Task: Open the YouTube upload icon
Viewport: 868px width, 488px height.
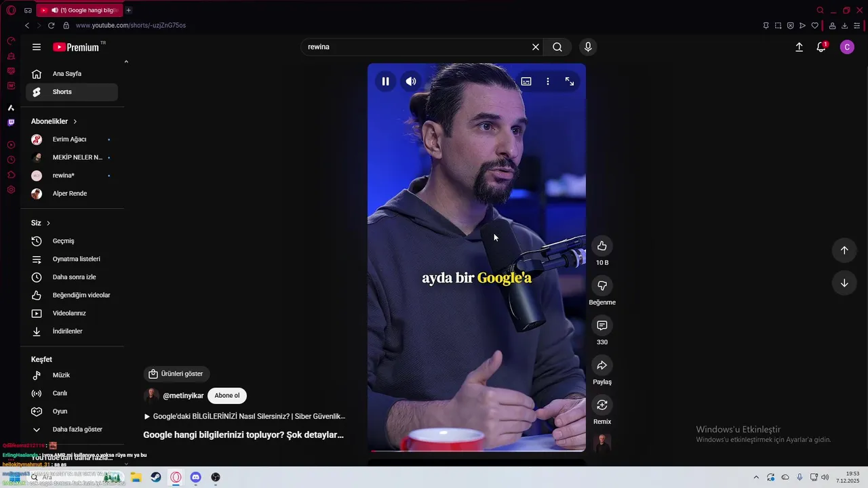Action: tap(799, 47)
